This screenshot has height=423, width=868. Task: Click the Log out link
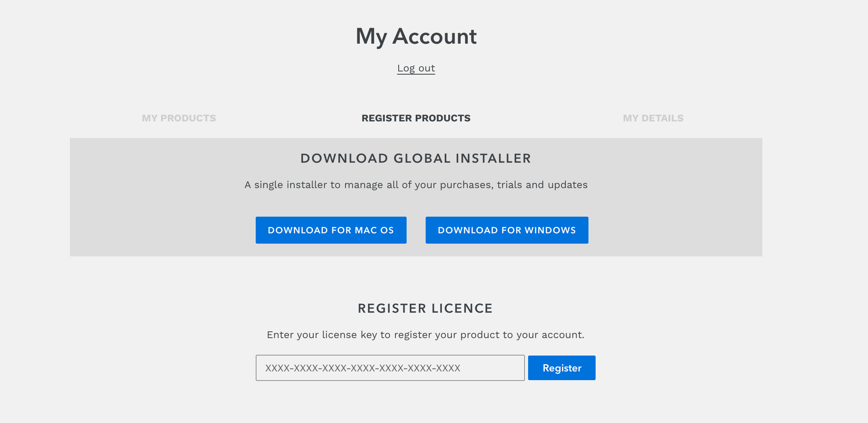pos(416,68)
